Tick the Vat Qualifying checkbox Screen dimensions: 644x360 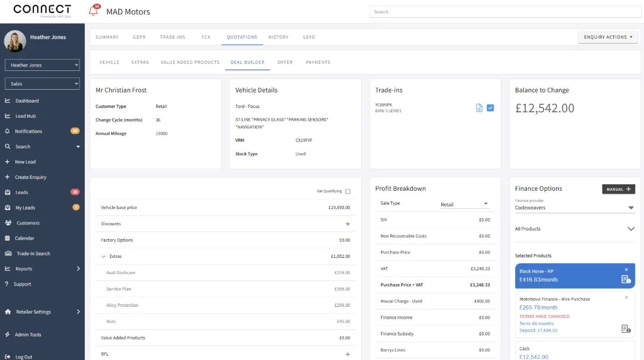click(x=348, y=191)
